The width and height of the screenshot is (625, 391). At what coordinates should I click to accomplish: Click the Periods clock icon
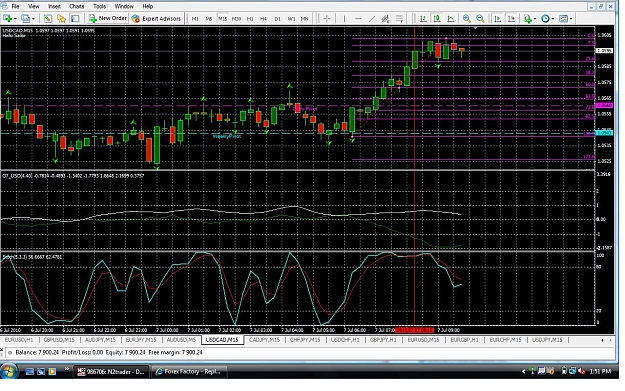tap(545, 18)
